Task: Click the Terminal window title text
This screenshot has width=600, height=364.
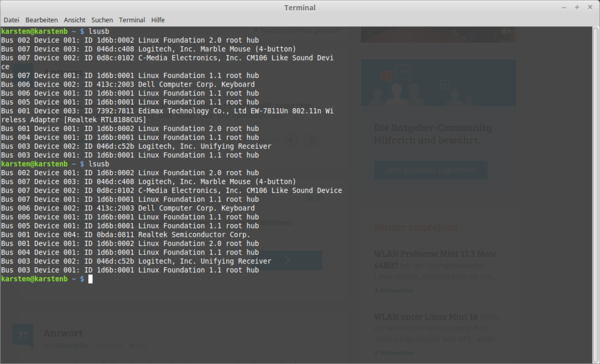Action: click(300, 8)
